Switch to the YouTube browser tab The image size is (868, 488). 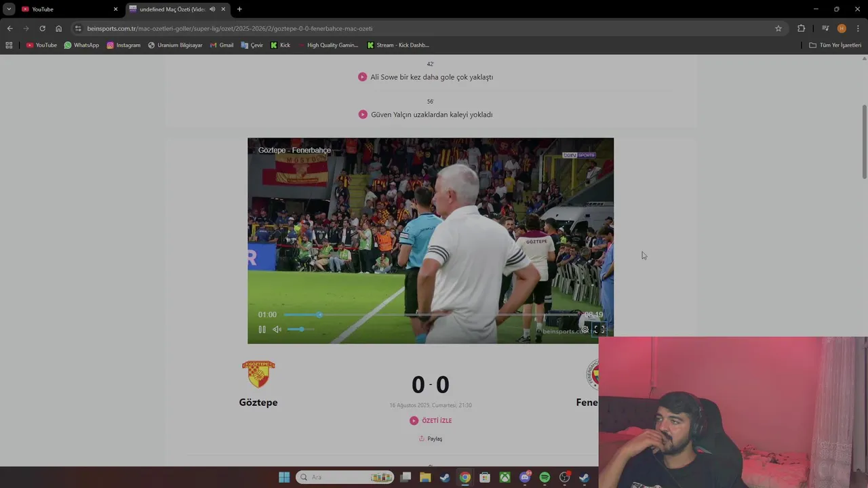[68, 9]
